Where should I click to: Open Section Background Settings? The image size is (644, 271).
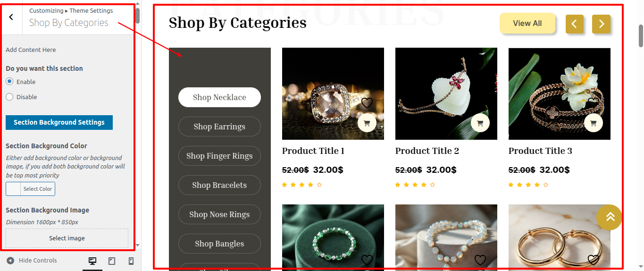point(59,122)
